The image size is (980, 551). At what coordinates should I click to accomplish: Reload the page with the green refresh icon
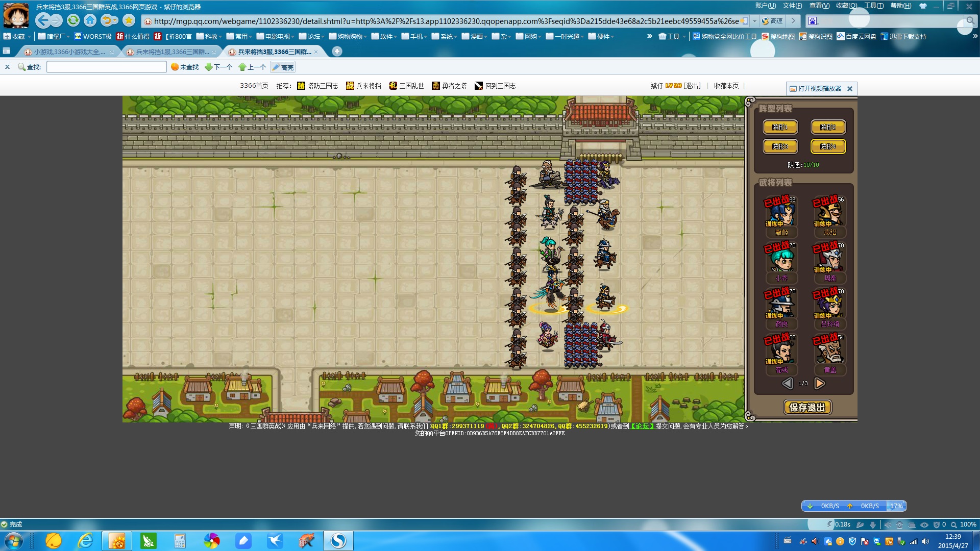(73, 20)
